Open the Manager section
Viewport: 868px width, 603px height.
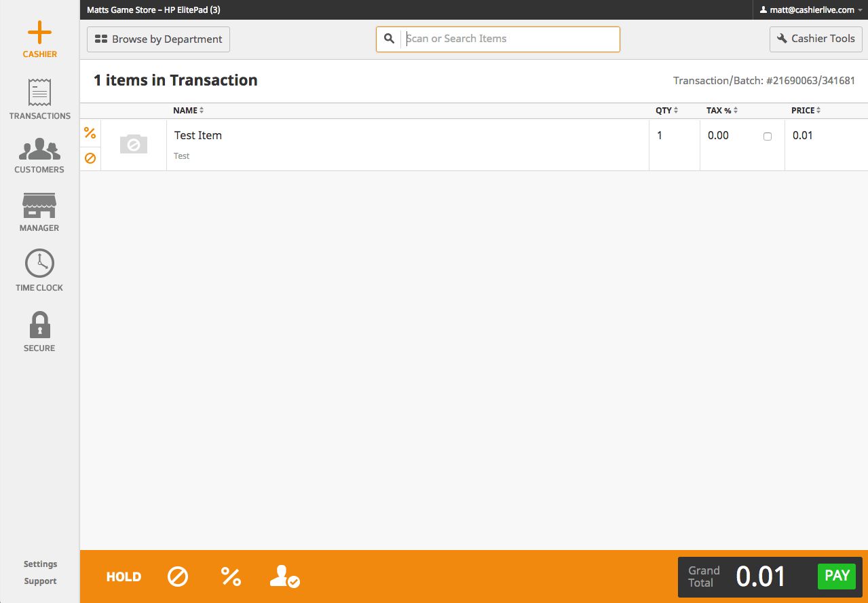[39, 211]
